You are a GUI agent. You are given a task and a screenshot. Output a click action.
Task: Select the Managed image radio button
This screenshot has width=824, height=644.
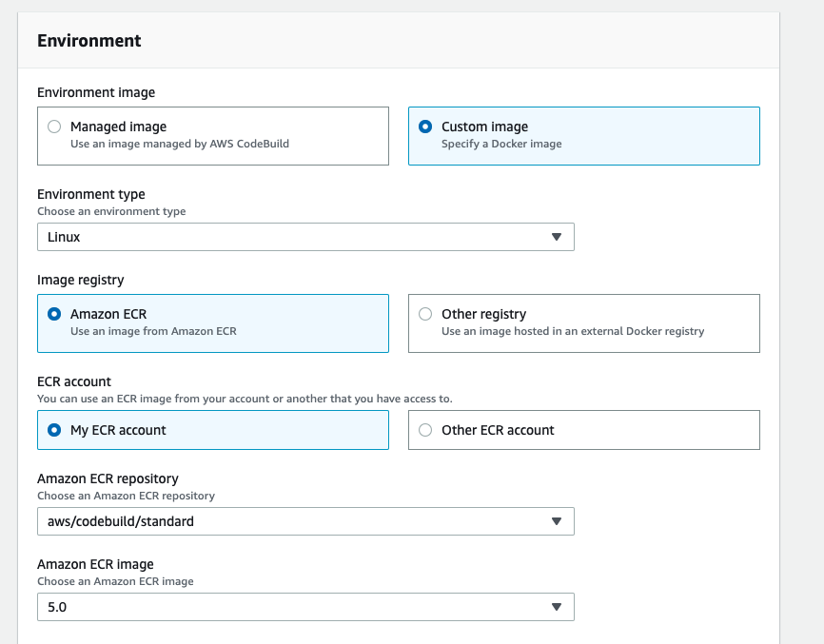tap(54, 127)
